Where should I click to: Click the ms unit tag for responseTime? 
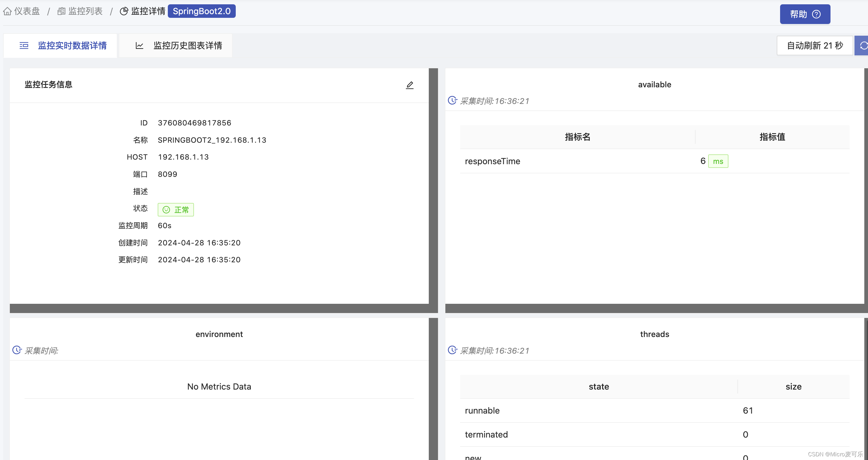[718, 161]
